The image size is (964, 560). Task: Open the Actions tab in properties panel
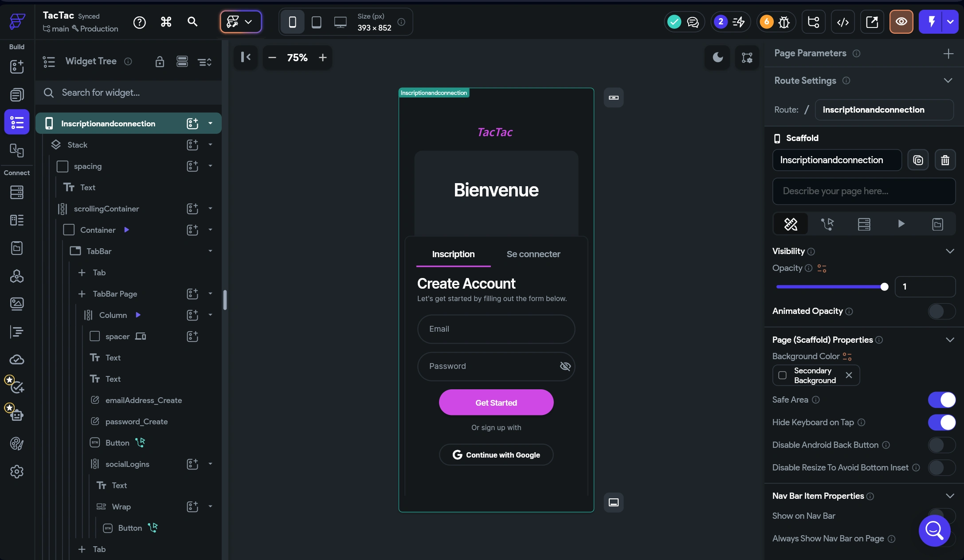point(827,224)
